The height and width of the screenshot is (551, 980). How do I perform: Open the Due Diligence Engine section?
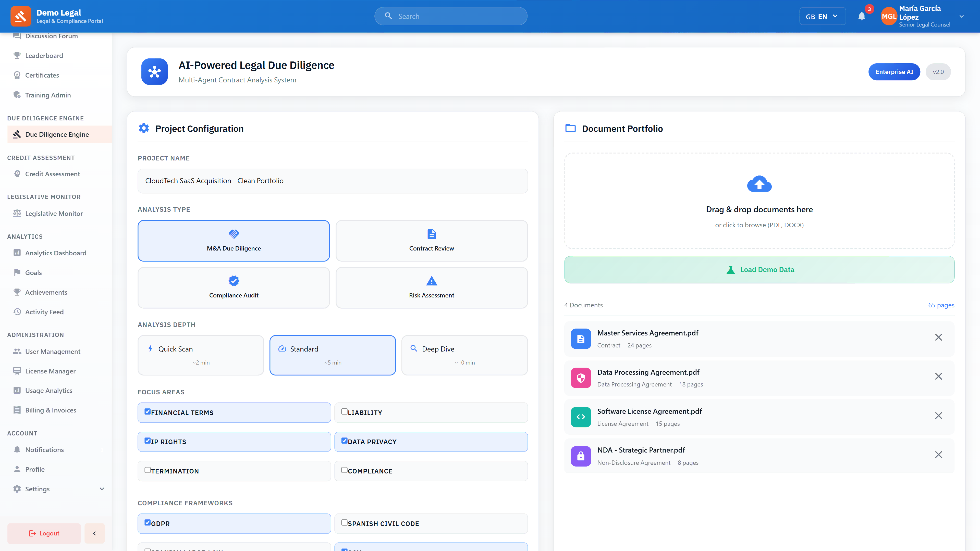[57, 134]
